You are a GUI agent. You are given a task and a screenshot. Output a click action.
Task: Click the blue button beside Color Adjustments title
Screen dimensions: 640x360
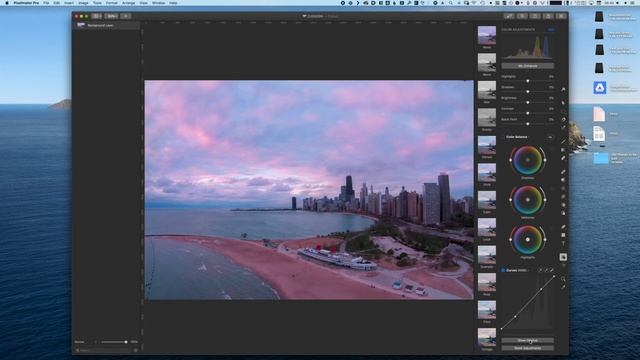551,30
